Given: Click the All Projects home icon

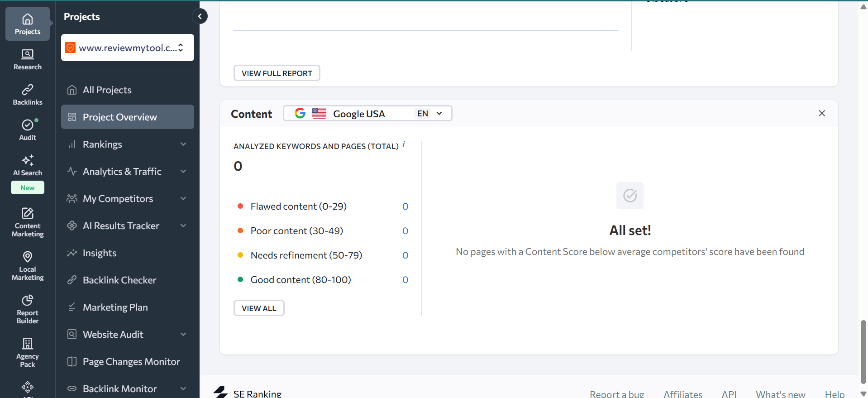Looking at the screenshot, I should 72,90.
